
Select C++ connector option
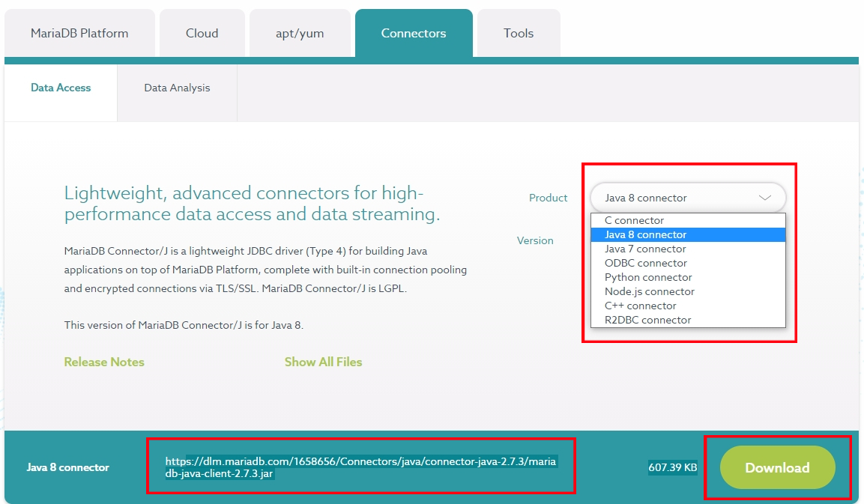[688, 306]
